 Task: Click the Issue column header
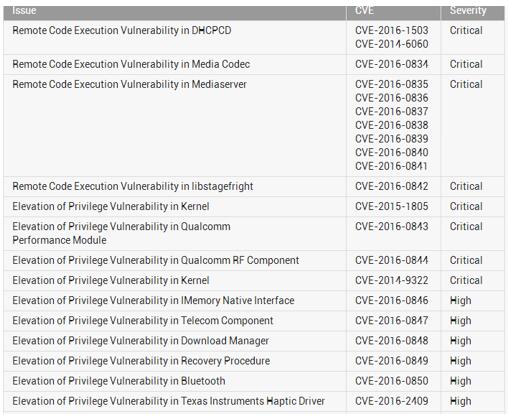[24, 11]
